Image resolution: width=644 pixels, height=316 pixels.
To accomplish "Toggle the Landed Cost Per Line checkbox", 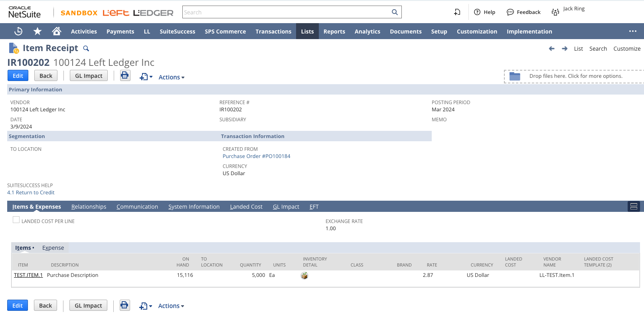I will pyautogui.click(x=16, y=220).
